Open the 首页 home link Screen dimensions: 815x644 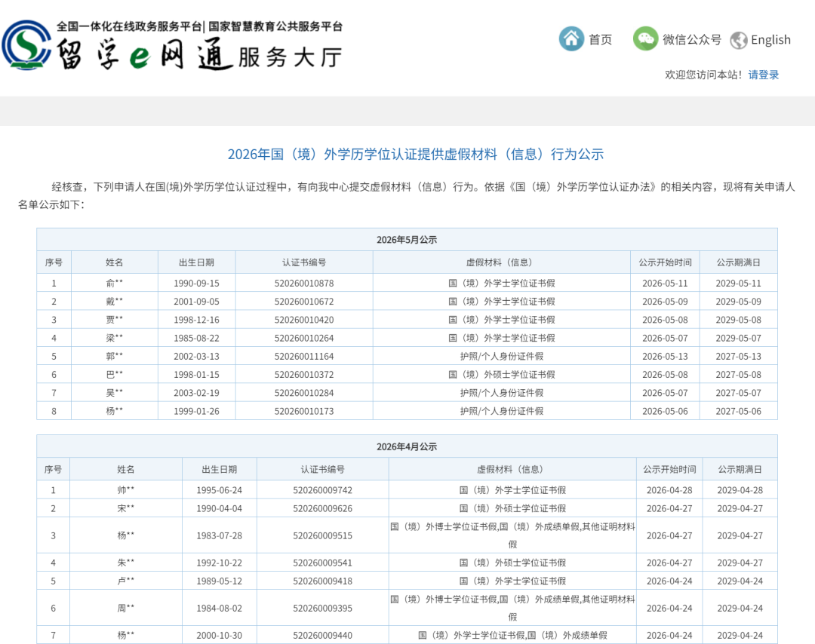(600, 39)
